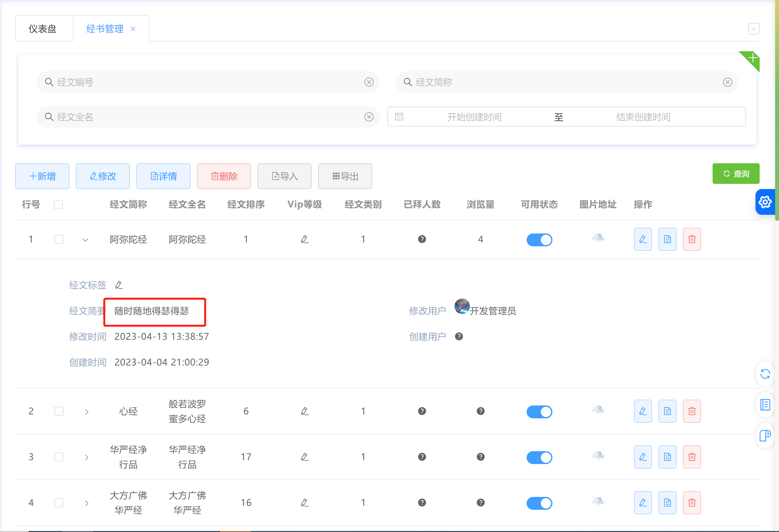779x532 pixels.
Task: Click the floating document list icon on right
Action: pos(765,405)
